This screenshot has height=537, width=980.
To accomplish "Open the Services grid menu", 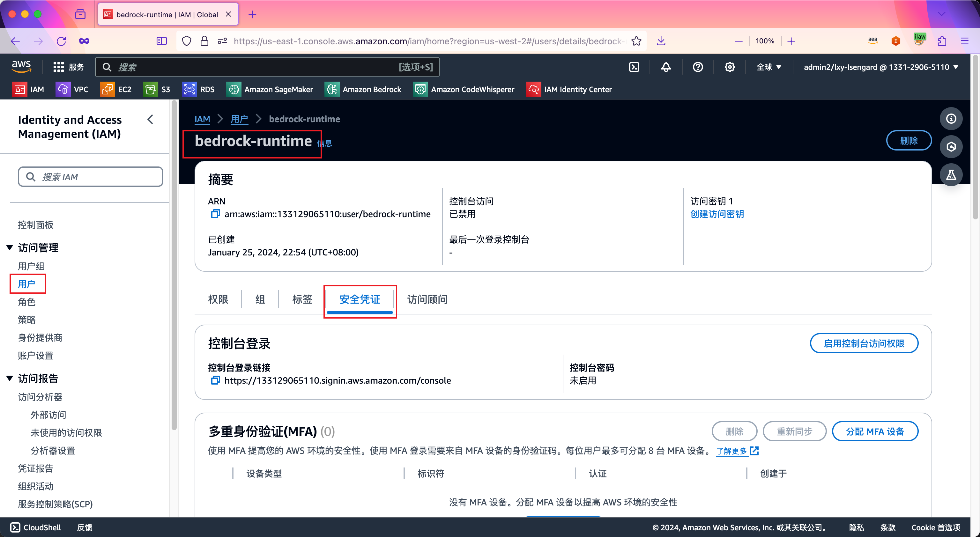I will pyautogui.click(x=69, y=67).
